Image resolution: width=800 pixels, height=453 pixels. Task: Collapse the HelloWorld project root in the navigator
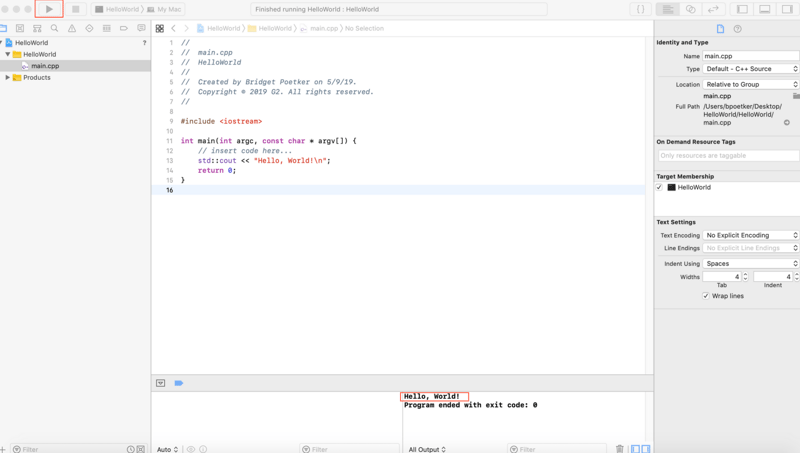coord(1,43)
